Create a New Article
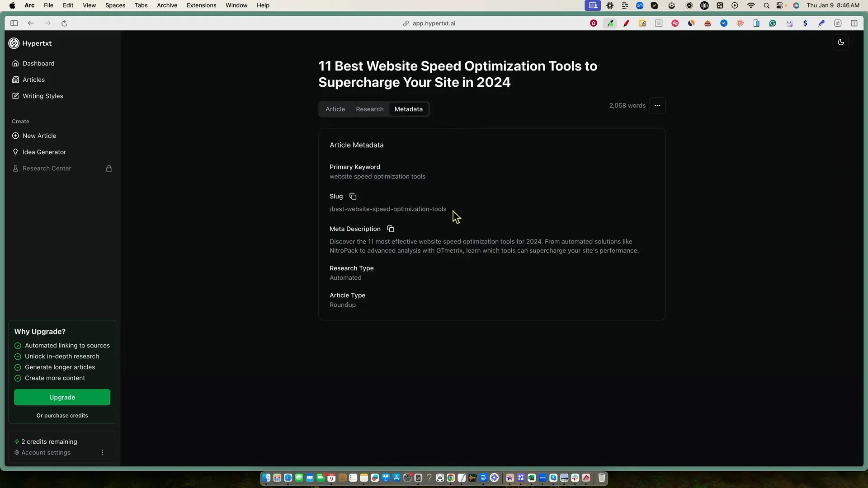Image resolution: width=868 pixels, height=488 pixels. point(39,136)
